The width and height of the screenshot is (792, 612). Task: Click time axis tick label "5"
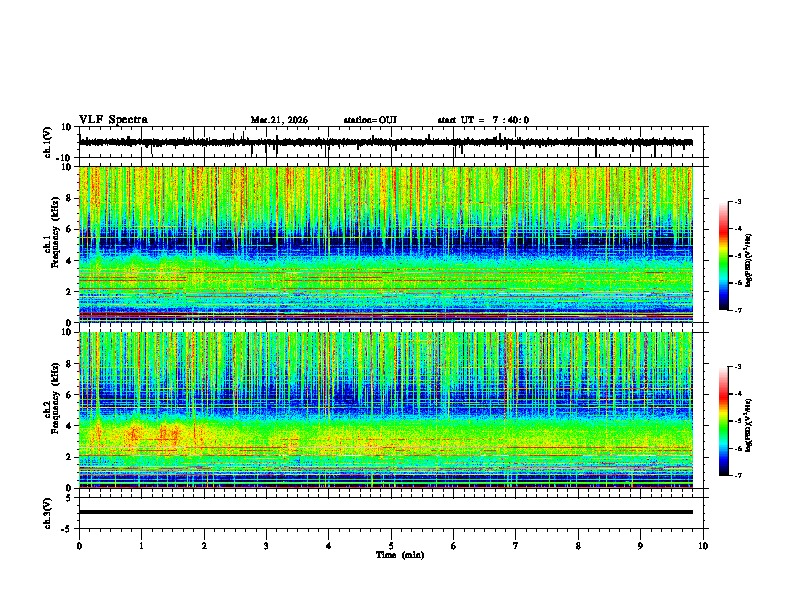391,546
